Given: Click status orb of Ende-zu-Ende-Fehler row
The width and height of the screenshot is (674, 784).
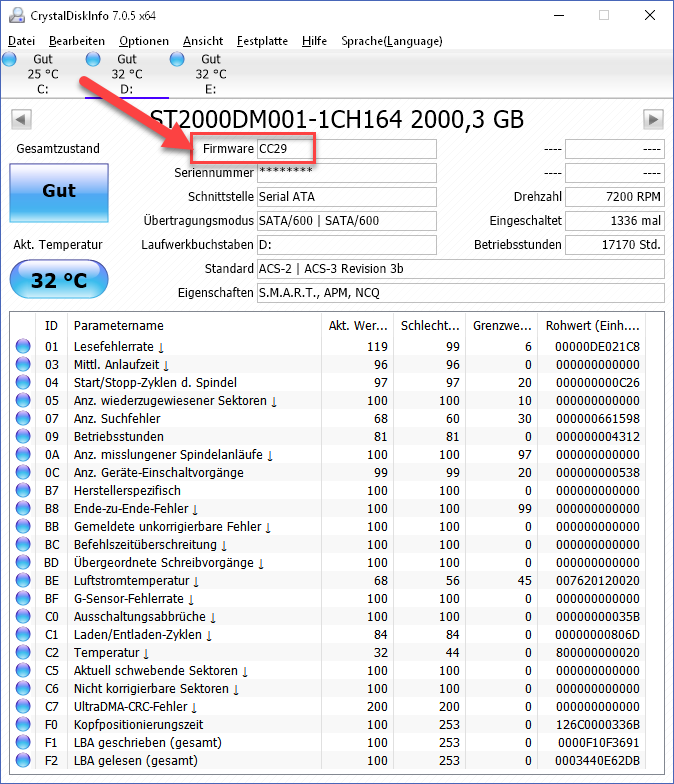Looking at the screenshot, I should coord(23,508).
